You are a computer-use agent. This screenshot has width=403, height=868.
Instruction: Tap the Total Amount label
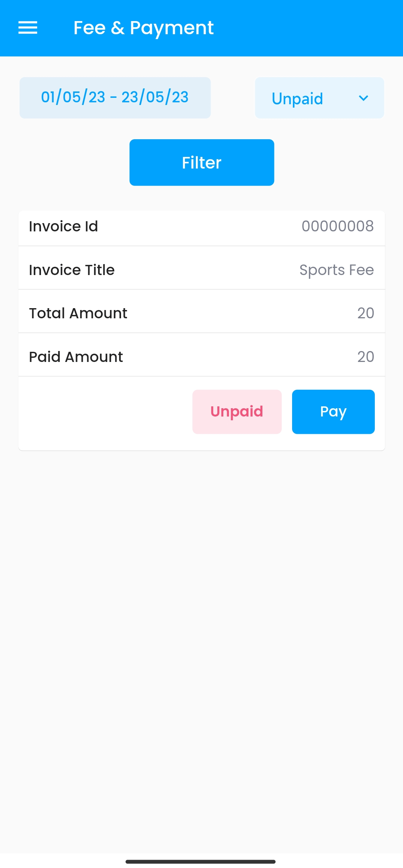point(78,313)
